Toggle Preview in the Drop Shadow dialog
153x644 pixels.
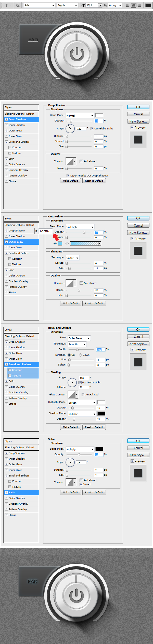132,127
